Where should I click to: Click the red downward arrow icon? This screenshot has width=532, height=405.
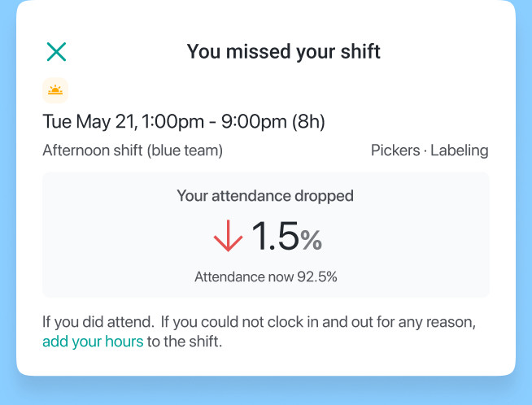point(228,236)
